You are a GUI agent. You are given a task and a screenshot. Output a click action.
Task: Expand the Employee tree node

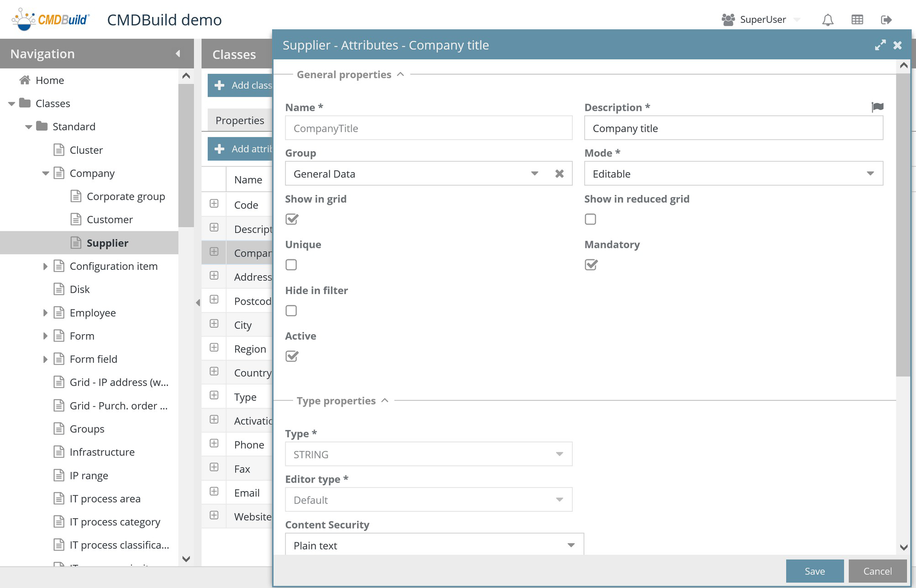click(x=45, y=313)
